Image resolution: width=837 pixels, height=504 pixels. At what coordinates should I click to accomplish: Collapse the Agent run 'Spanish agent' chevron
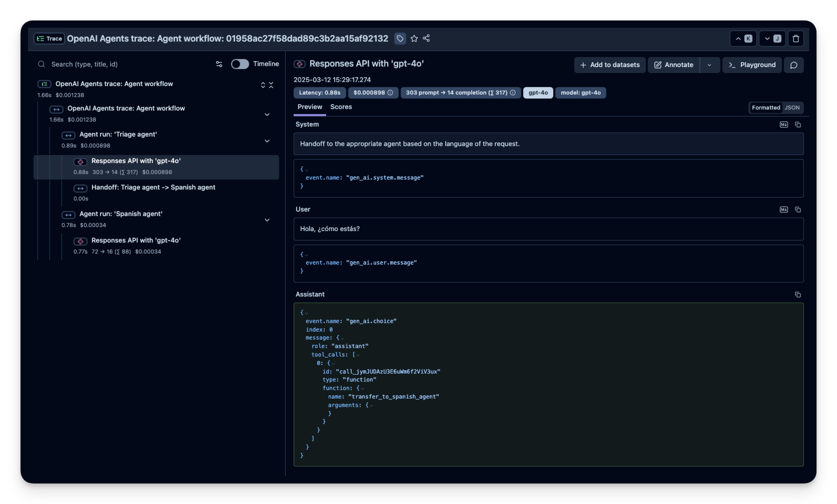(x=267, y=220)
